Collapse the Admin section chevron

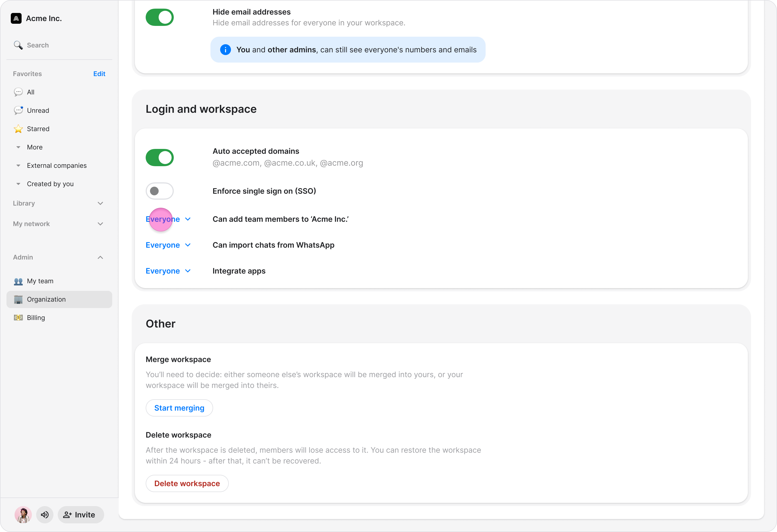(100, 257)
